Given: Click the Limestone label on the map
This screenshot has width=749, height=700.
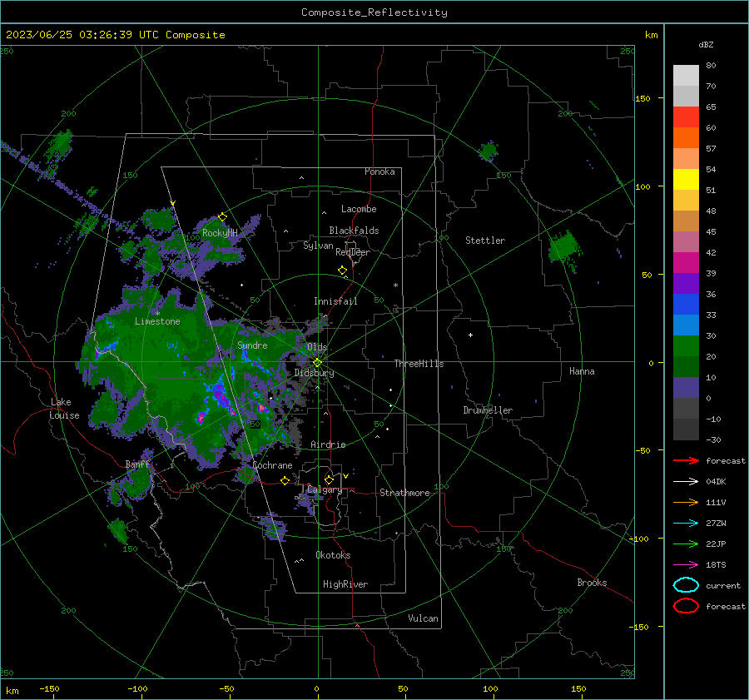Looking at the screenshot, I should [157, 321].
